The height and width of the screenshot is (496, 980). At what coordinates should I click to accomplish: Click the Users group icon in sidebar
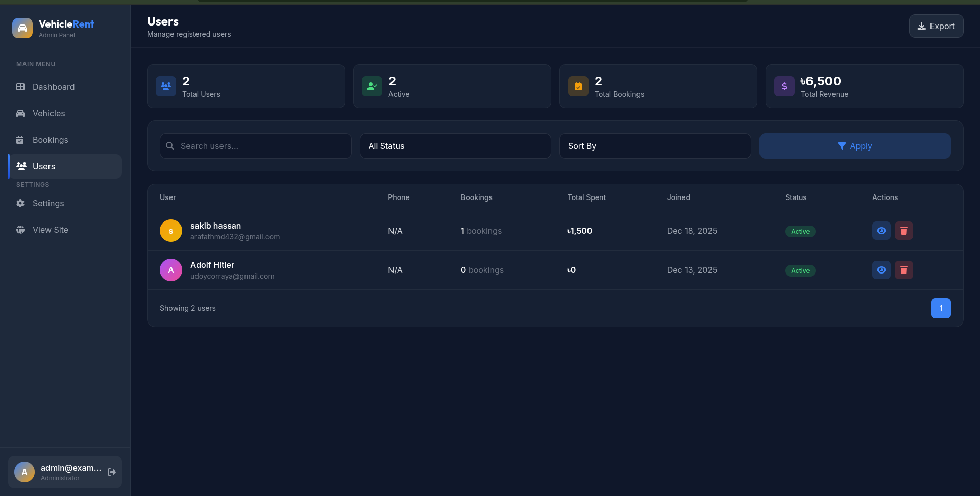[x=21, y=166]
